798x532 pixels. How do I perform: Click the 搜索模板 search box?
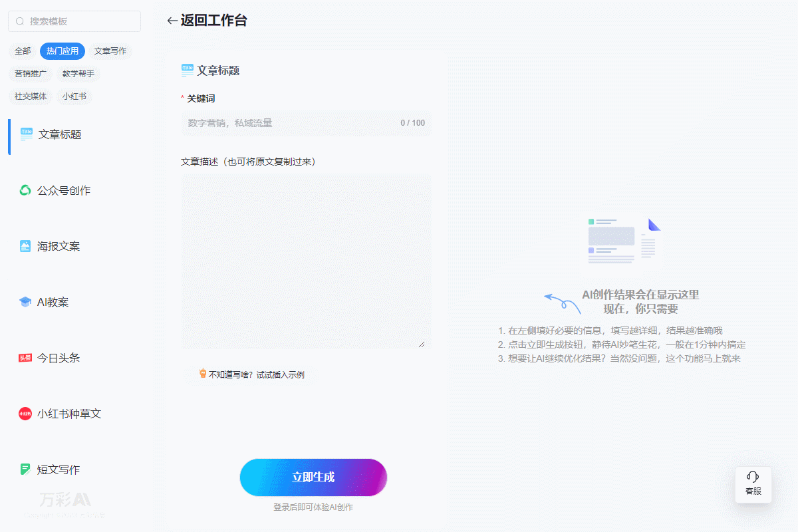coord(80,21)
